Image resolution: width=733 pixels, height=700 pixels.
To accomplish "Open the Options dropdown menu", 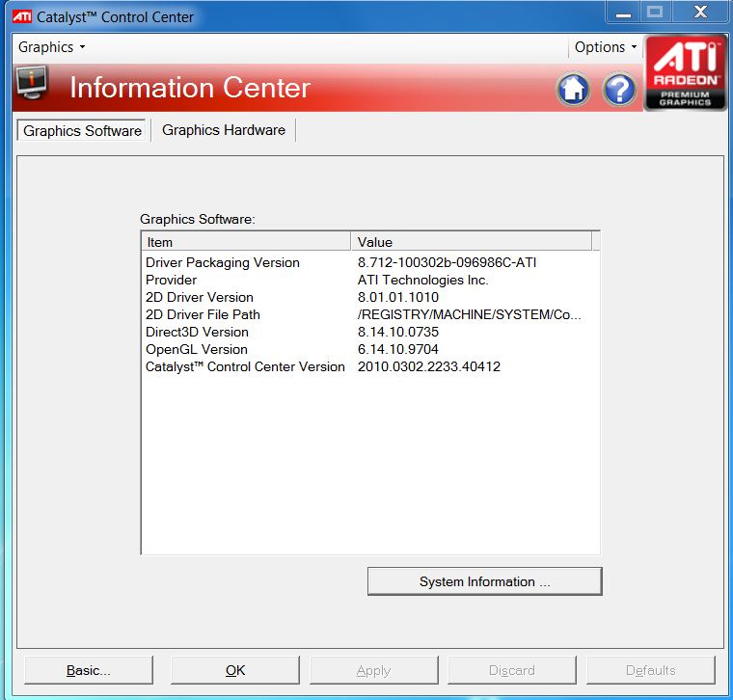I will tap(606, 46).
